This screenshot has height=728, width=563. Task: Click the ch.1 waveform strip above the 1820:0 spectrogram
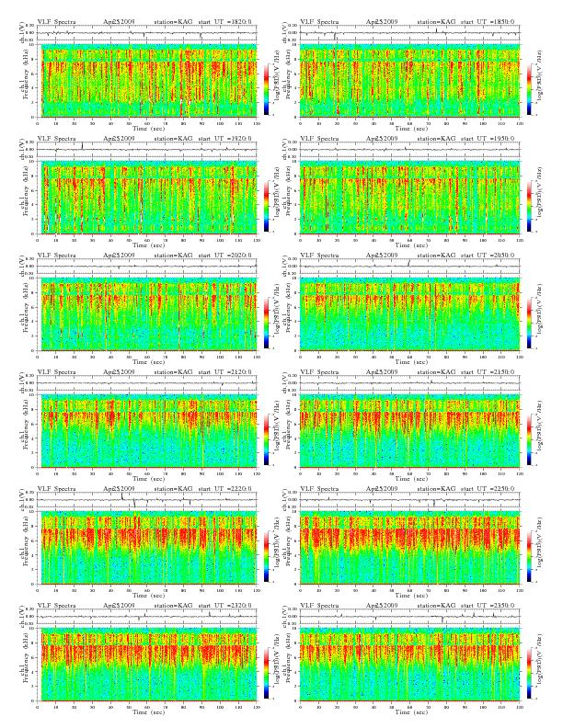coord(147,33)
